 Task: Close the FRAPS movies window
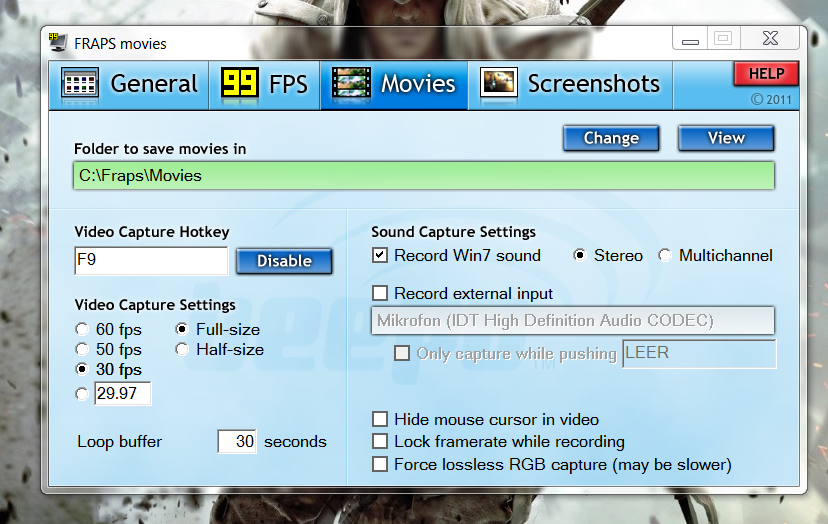(770, 38)
